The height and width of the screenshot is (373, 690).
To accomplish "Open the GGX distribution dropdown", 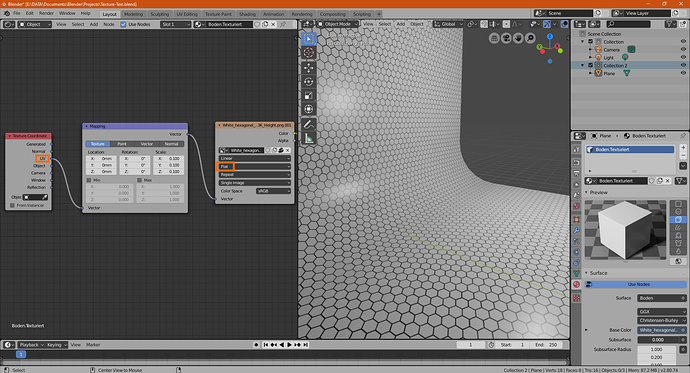I will (x=662, y=311).
